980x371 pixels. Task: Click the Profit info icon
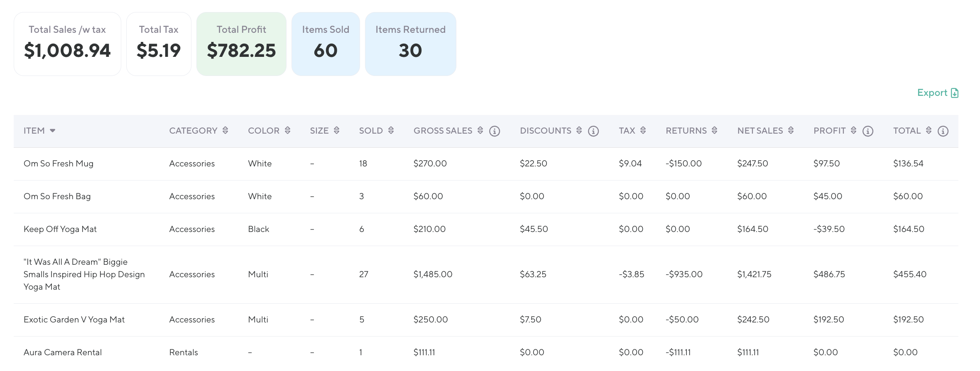[x=867, y=131]
